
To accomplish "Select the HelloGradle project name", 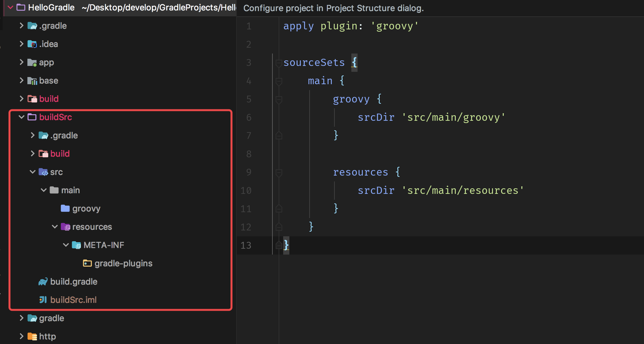I will [51, 8].
